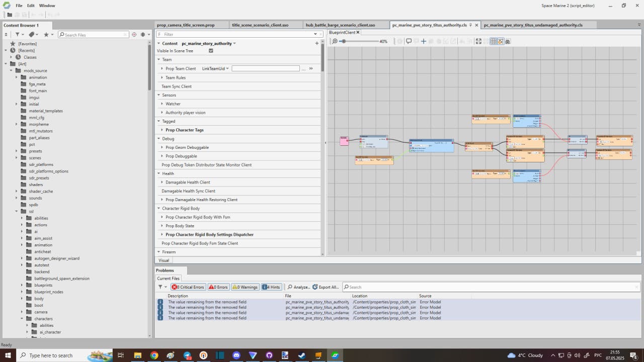Switch to prop_camera_title_screen.prop tab

click(186, 25)
